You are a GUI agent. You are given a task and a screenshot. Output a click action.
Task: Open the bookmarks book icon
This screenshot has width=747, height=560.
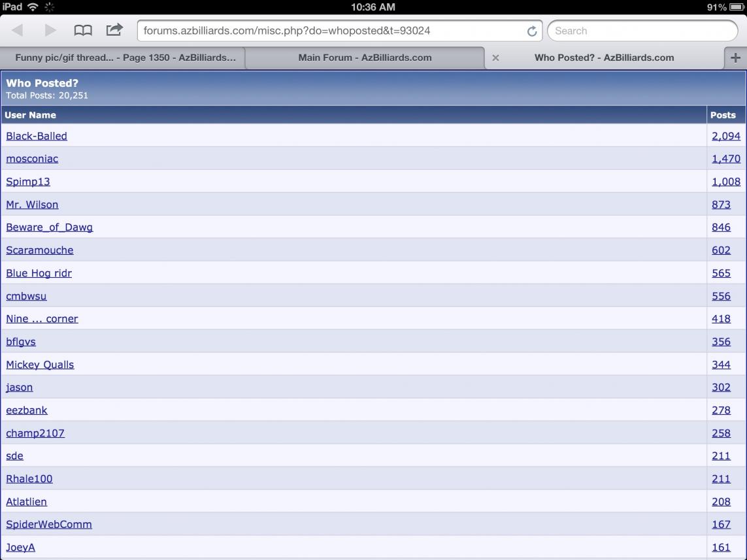pyautogui.click(x=82, y=31)
